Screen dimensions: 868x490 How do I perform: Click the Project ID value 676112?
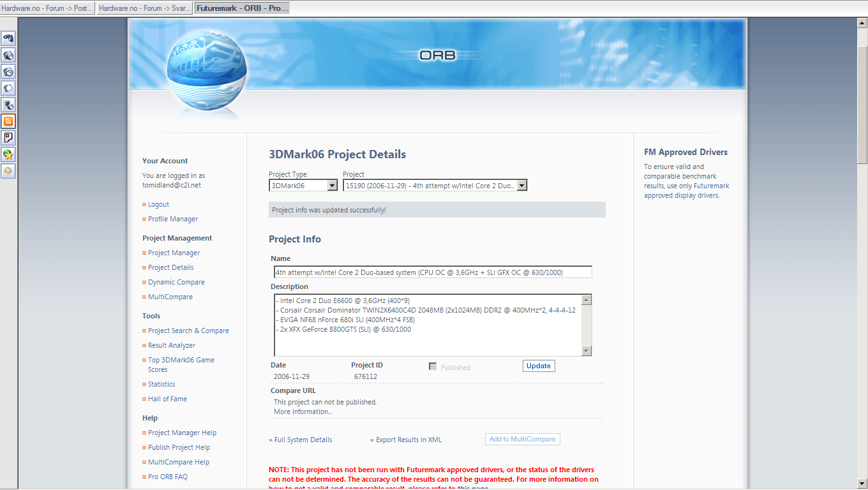[366, 377]
